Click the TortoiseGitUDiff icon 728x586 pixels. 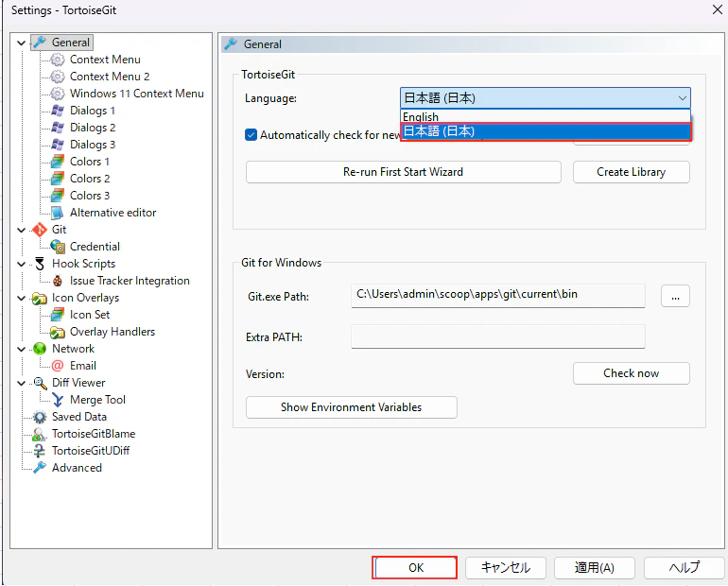[x=40, y=451]
